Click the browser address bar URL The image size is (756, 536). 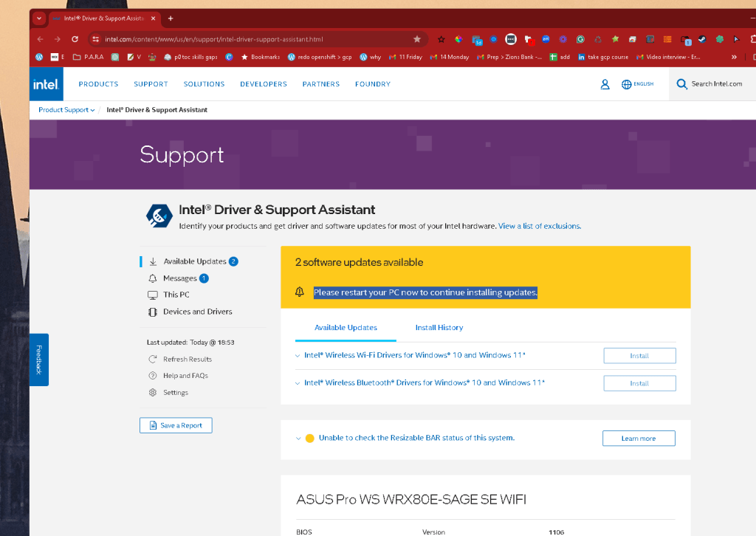point(214,39)
